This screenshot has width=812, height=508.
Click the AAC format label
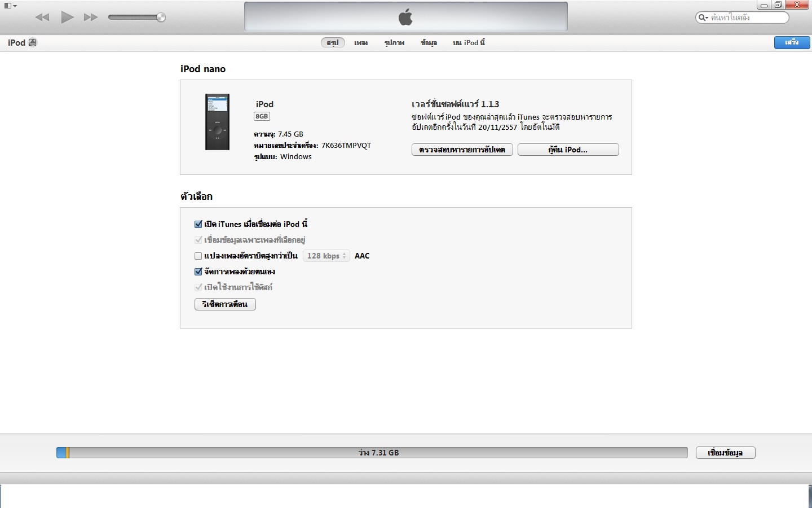pos(362,256)
